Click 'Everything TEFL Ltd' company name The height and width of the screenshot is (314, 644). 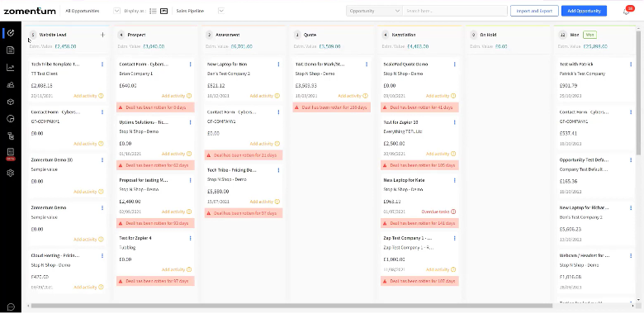(x=403, y=131)
